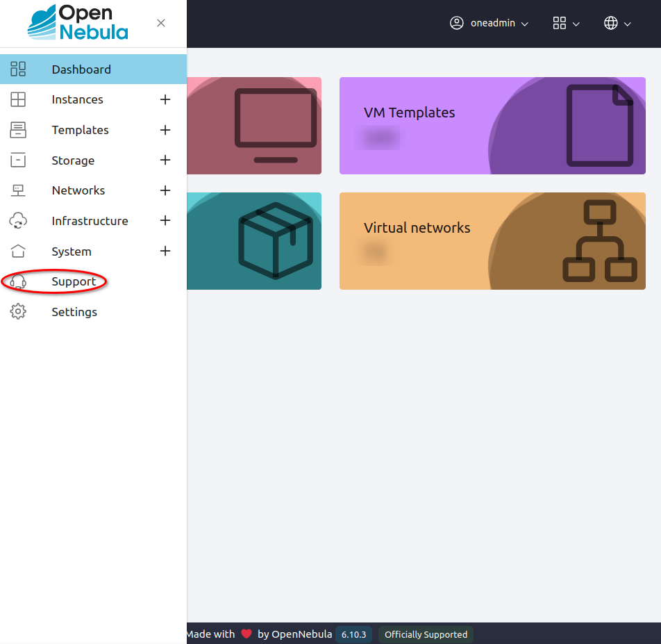The image size is (661, 644).
Task: Close the sidebar with the X button
Action: click(x=160, y=23)
